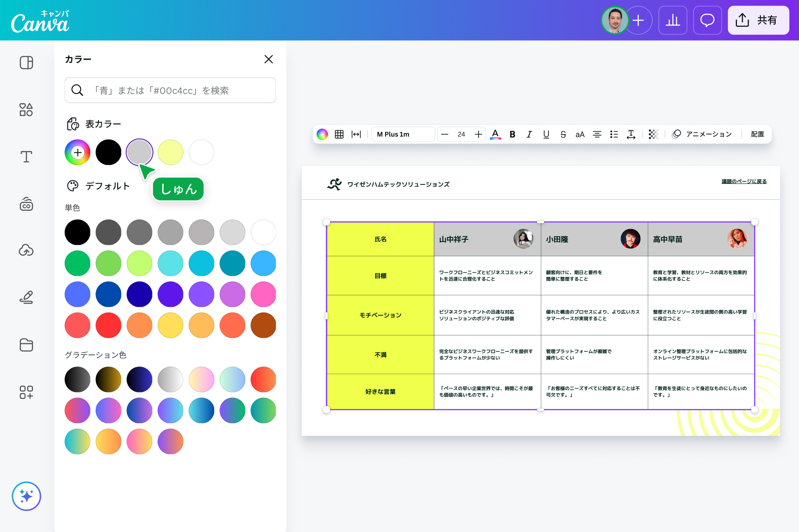Open the Apps sidebar icon

tap(26, 392)
